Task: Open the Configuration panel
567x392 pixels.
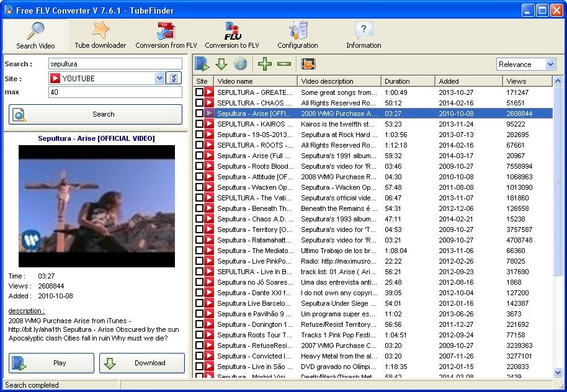Action: 297,35
